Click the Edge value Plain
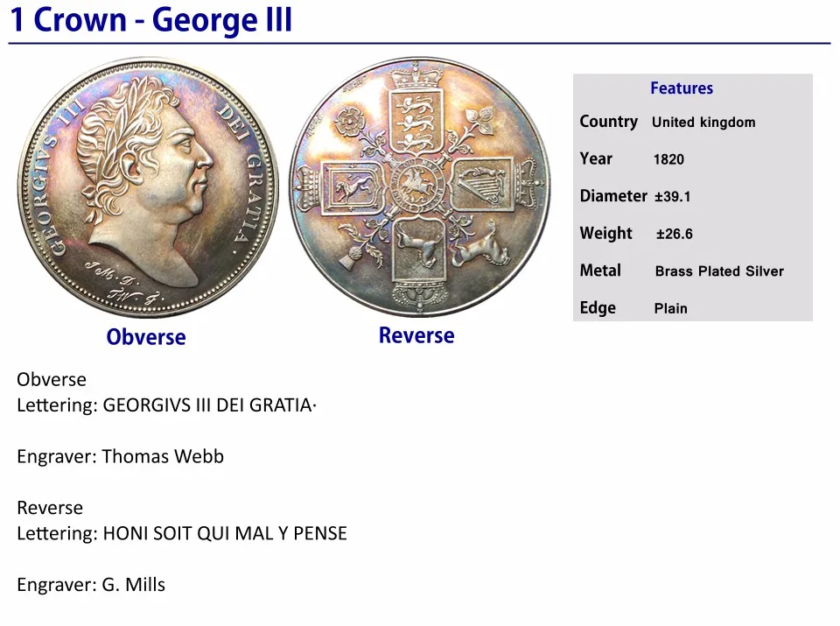The image size is (840, 626). click(670, 309)
